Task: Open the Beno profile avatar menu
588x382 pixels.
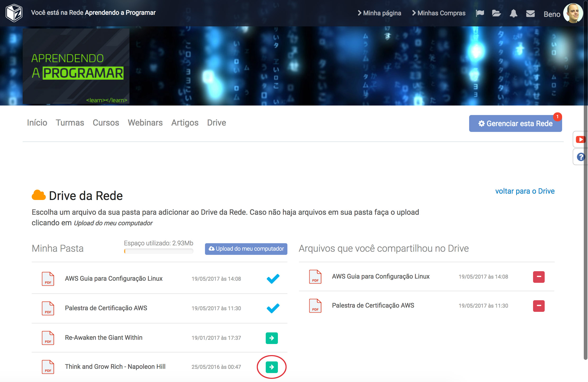Action: [572, 13]
